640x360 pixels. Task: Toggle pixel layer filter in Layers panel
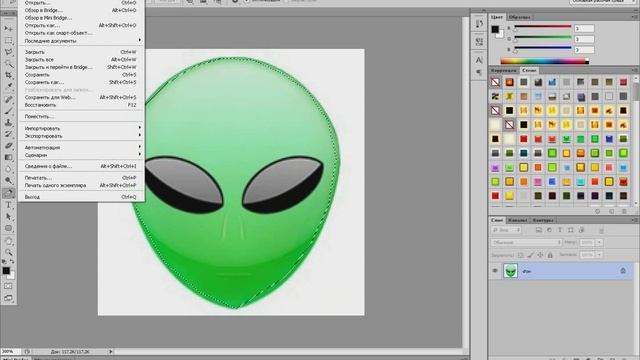point(539,230)
